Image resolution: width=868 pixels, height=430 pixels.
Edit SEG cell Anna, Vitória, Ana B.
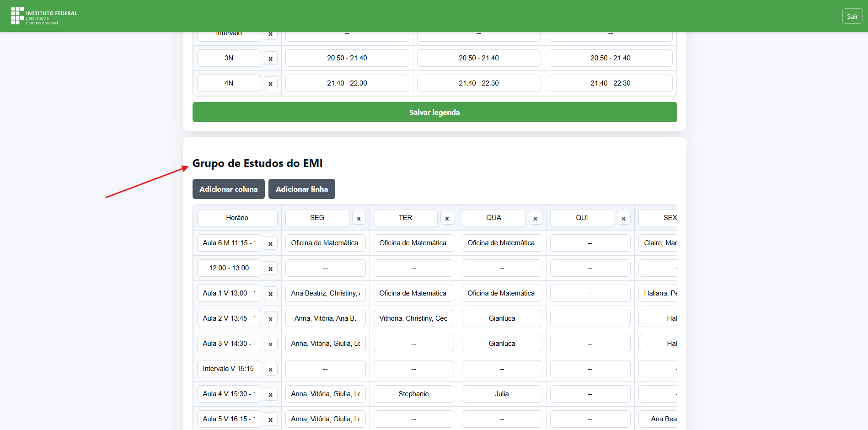tap(326, 318)
